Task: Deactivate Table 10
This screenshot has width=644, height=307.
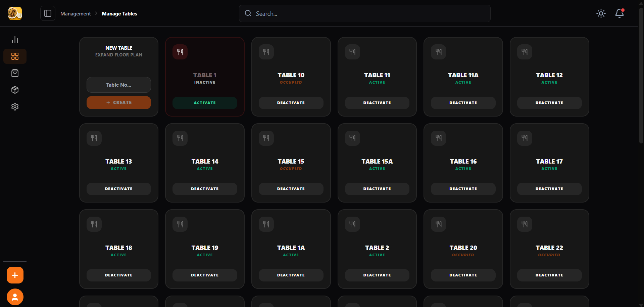Action: [291, 103]
